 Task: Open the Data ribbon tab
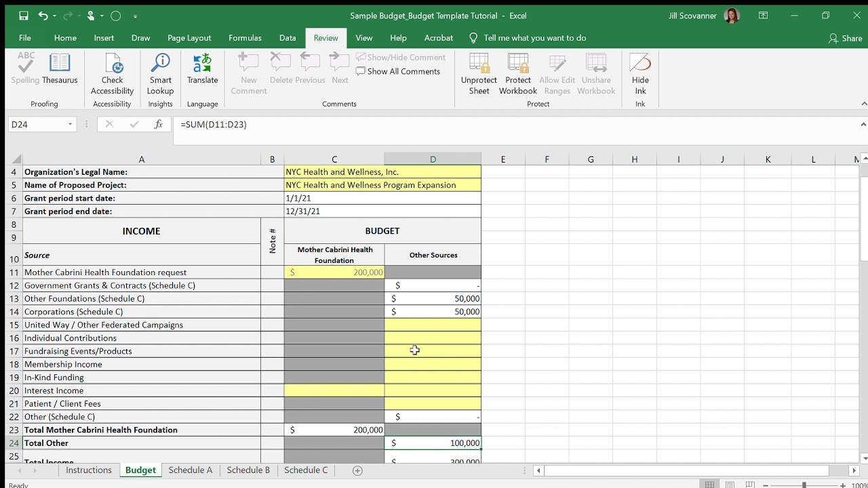pyautogui.click(x=288, y=38)
